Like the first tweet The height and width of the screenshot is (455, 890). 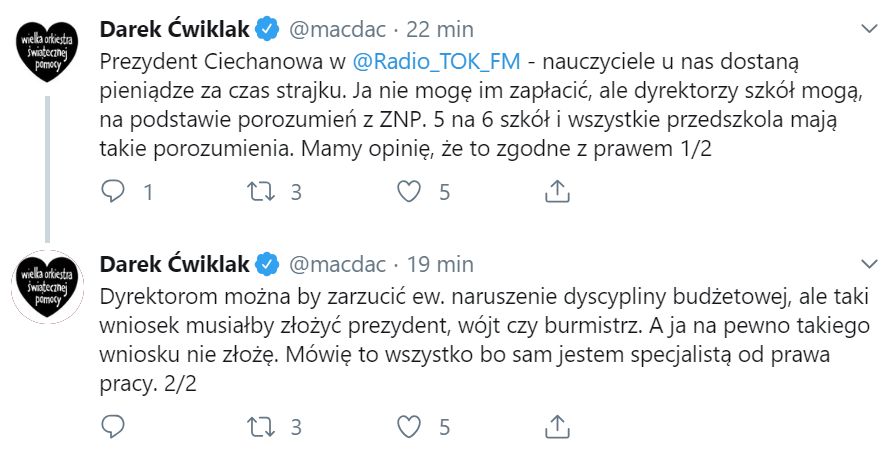pos(409,190)
